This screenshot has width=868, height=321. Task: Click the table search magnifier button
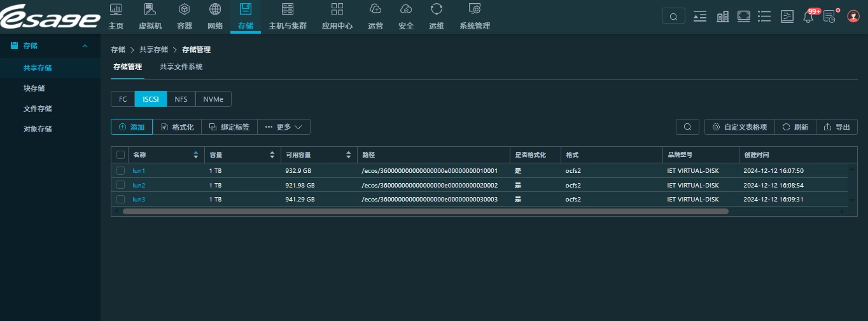tap(687, 127)
